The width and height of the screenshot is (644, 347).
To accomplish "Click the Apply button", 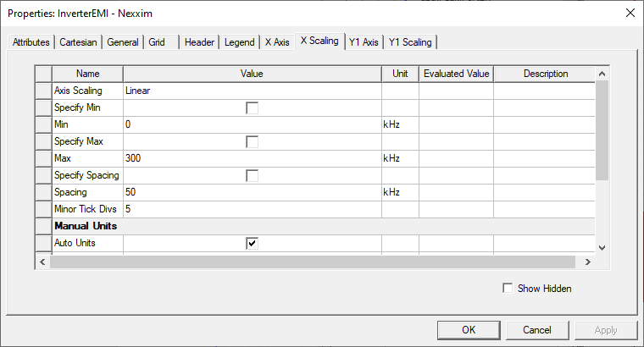I will click(x=606, y=330).
